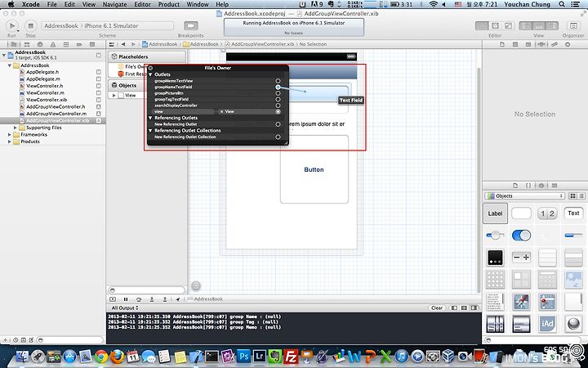
Task: Run the AddressBook project
Action: pos(12,25)
